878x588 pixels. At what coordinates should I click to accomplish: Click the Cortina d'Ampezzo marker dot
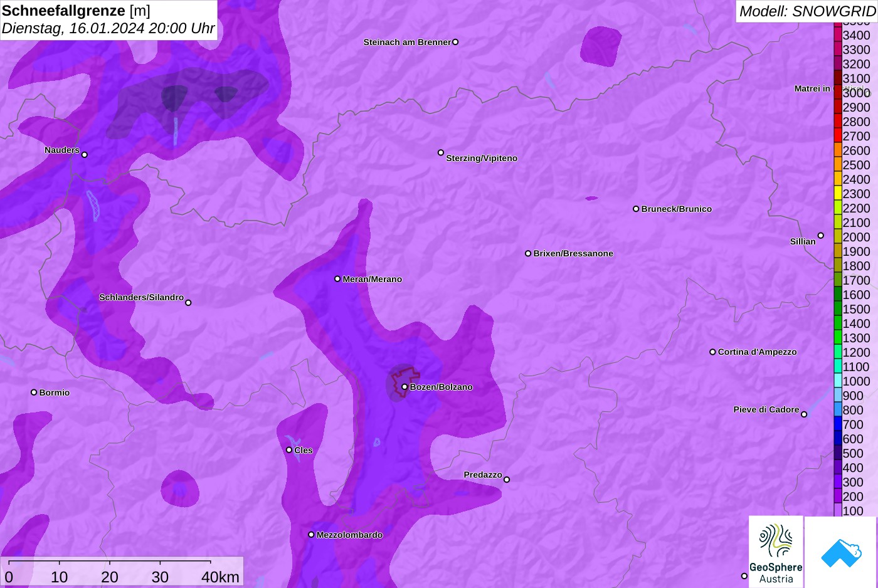click(x=712, y=352)
